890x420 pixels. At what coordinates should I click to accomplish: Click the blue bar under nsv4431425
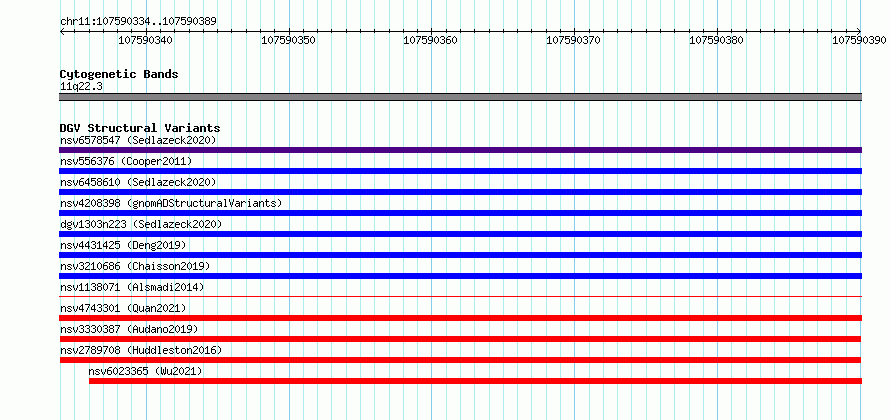(x=460, y=255)
